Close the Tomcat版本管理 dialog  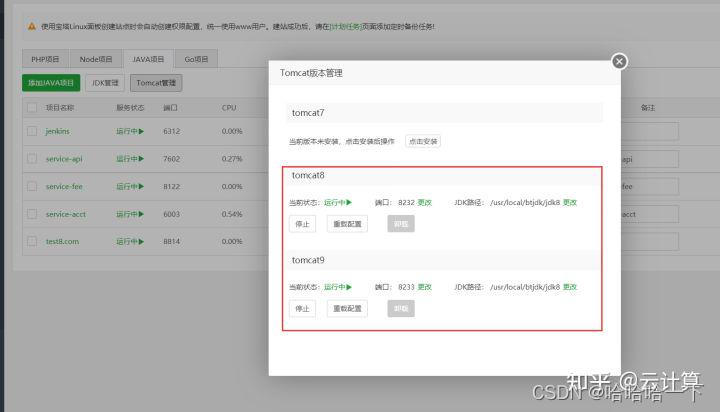tap(619, 61)
